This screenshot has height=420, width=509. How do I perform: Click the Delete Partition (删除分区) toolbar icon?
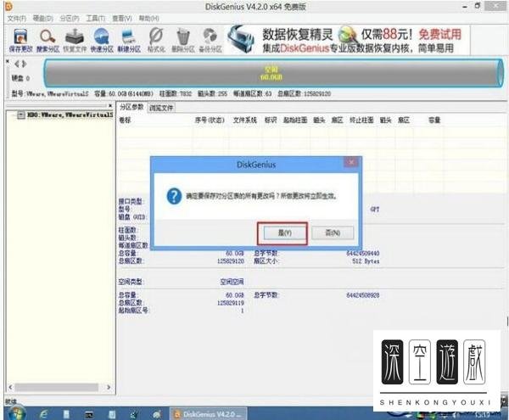pos(183,41)
